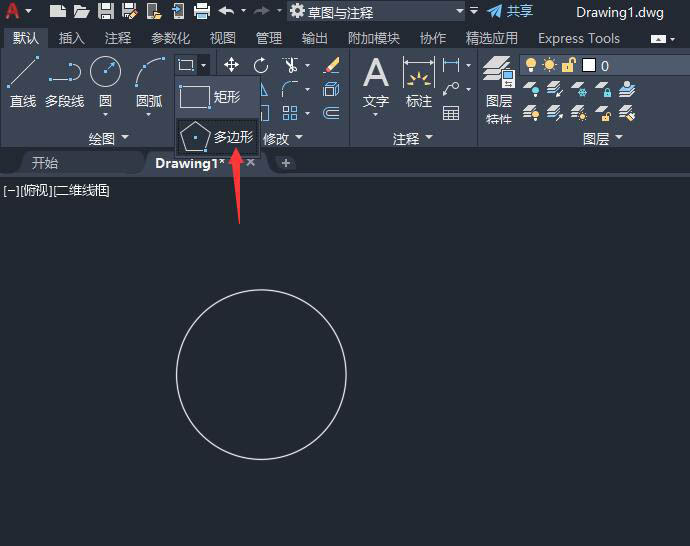
Task: Click the New drawing icon
Action: click(x=58, y=11)
